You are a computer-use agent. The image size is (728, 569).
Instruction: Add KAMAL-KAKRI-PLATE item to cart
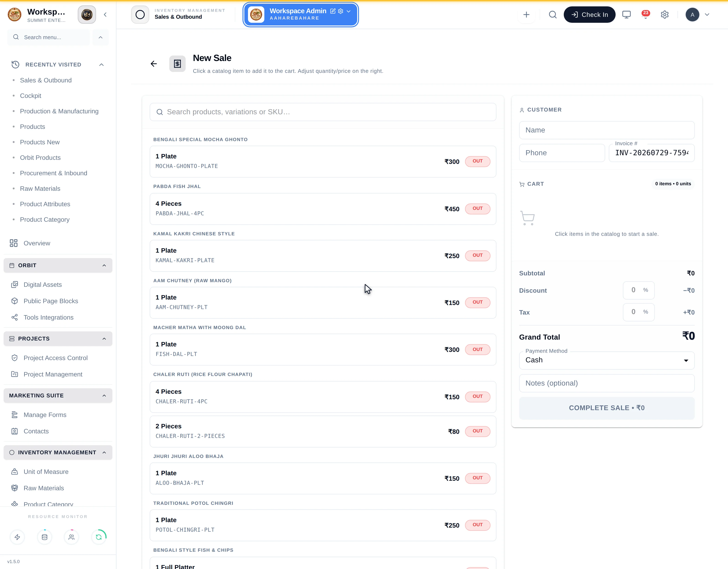pyautogui.click(x=323, y=256)
